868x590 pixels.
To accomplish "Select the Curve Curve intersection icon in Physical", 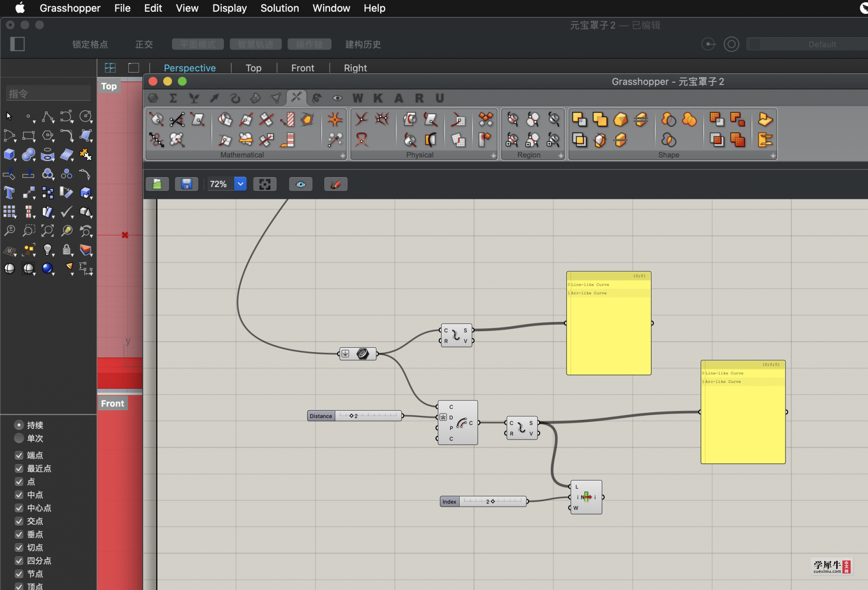I will (x=361, y=119).
